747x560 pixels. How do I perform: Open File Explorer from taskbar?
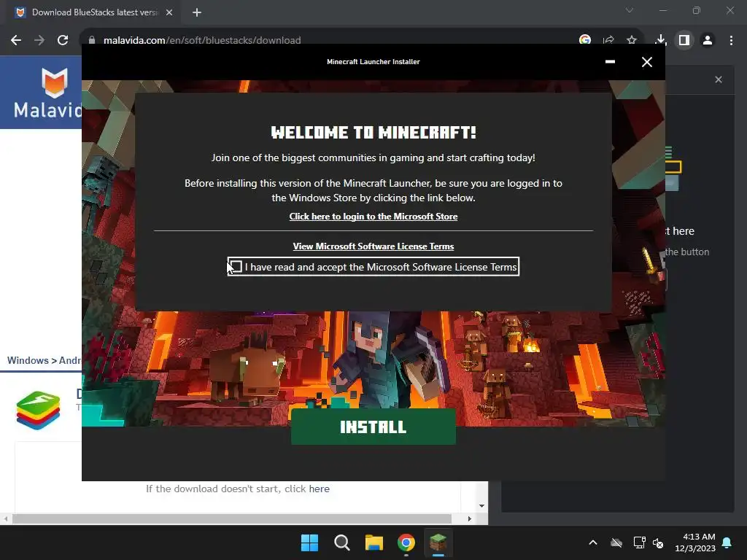(x=374, y=542)
